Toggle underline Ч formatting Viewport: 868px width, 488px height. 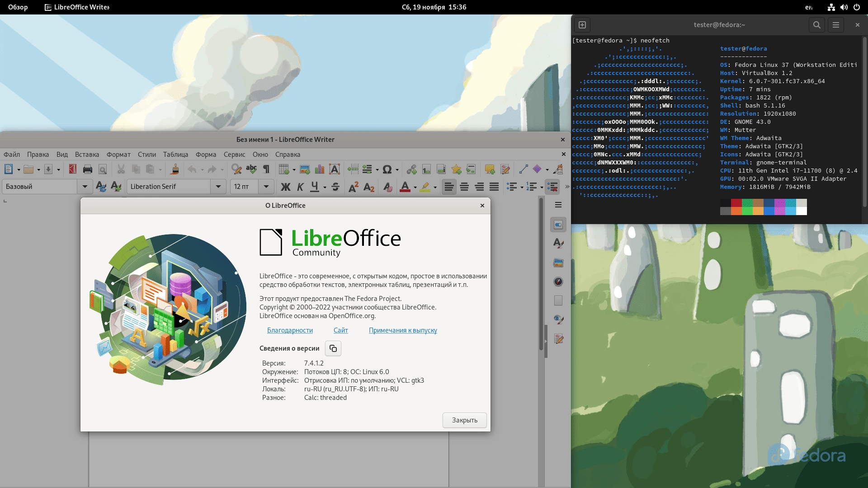315,187
